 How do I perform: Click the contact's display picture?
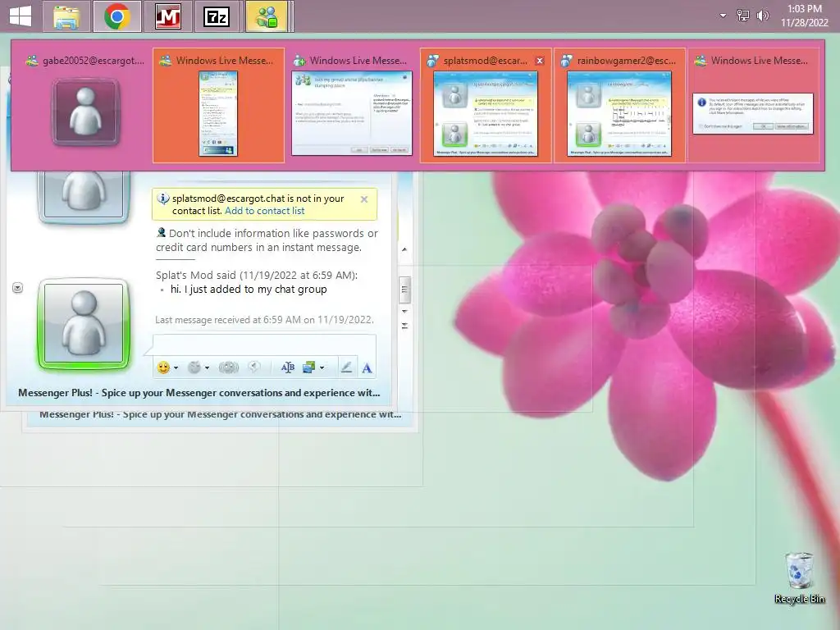point(84,196)
